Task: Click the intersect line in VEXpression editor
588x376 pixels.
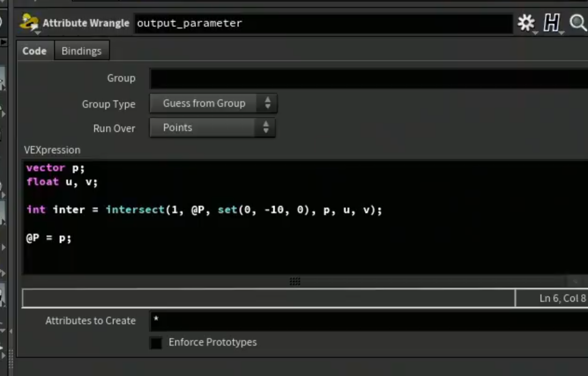Action: [x=204, y=210]
